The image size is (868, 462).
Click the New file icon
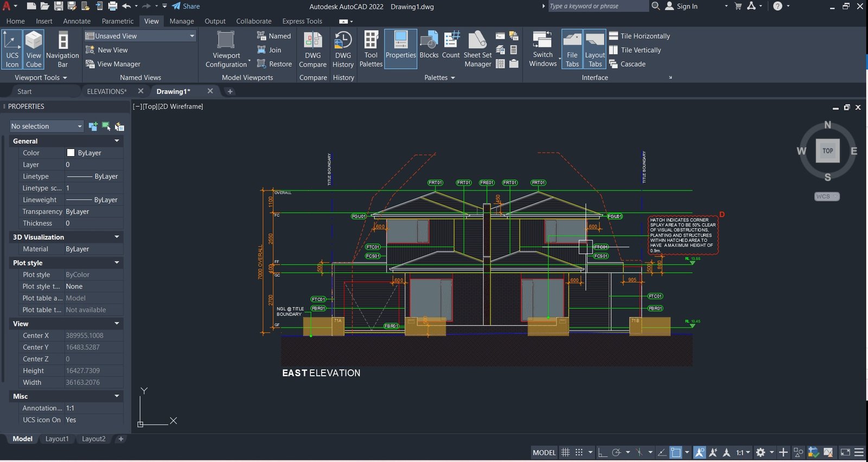[31, 6]
